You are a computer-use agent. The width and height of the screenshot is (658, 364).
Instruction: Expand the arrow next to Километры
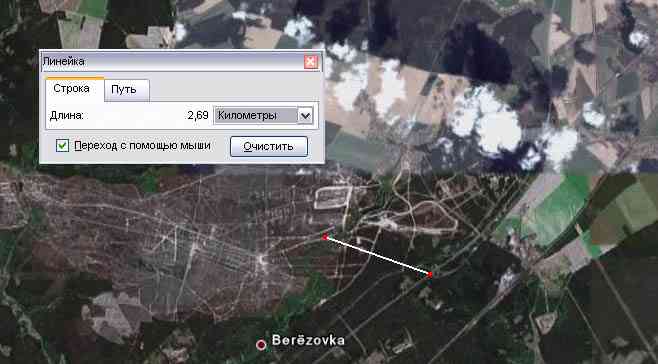pos(305,115)
